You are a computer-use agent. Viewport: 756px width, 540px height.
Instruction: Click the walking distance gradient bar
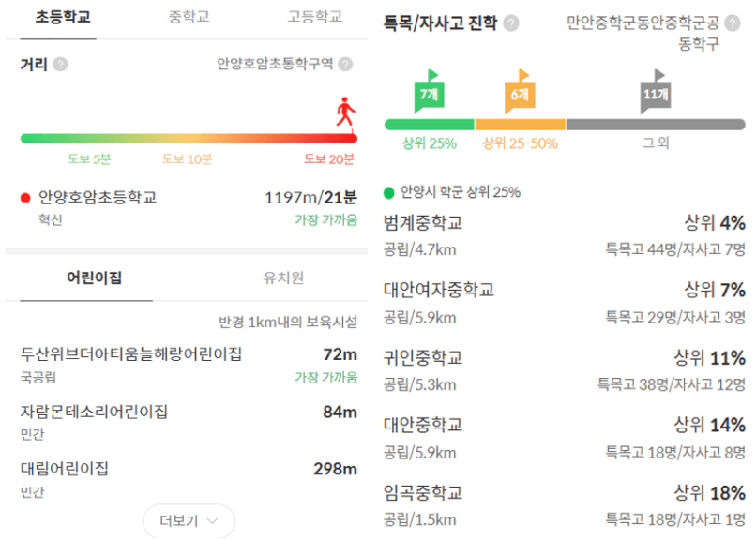[188, 138]
